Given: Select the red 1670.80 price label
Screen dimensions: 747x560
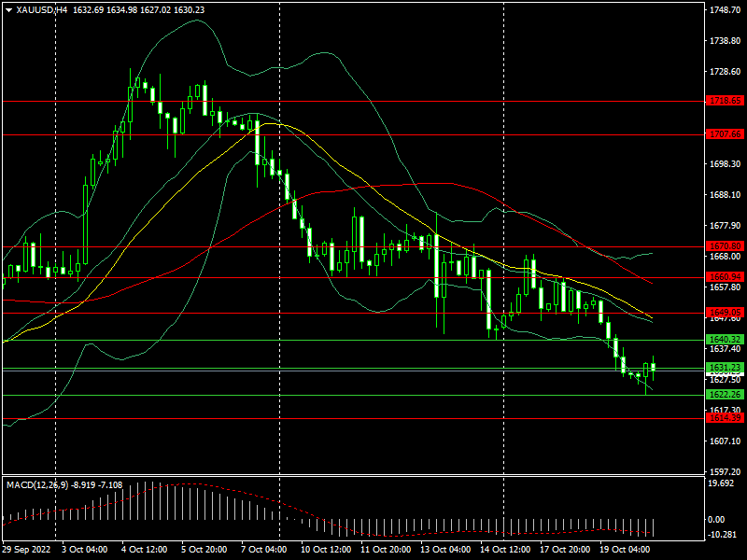Looking at the screenshot, I should [x=726, y=246].
